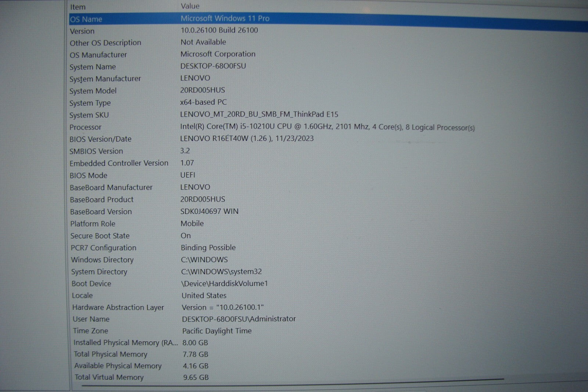
Task: Select the System Name row
Action: tap(93, 67)
